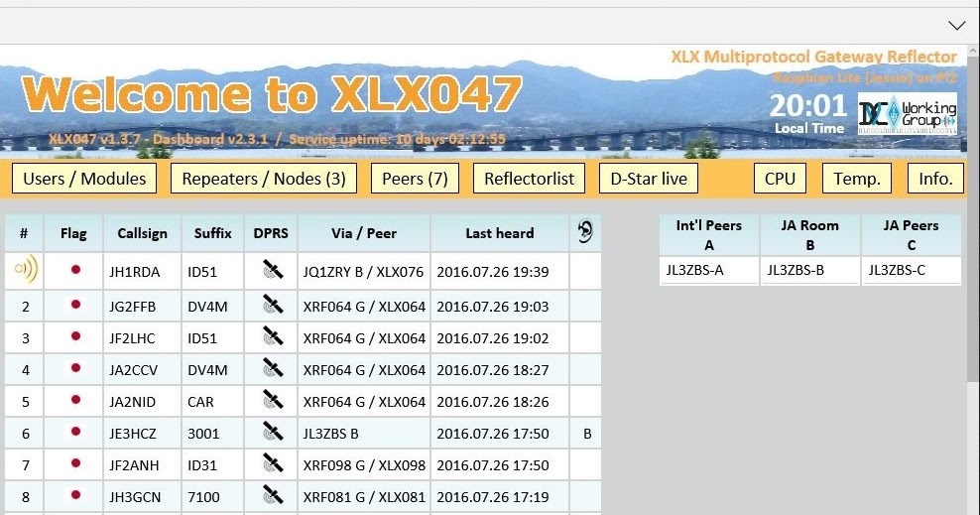Viewport: 980px width, 515px height.
Task: Click callsign JE3HCZ
Action: tap(133, 435)
